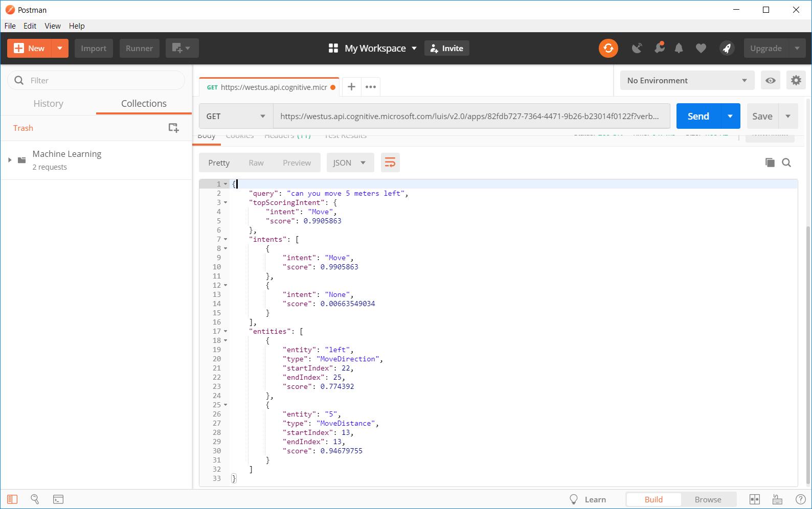Click the Learn lightbulb icon
812x509 pixels.
coord(574,499)
